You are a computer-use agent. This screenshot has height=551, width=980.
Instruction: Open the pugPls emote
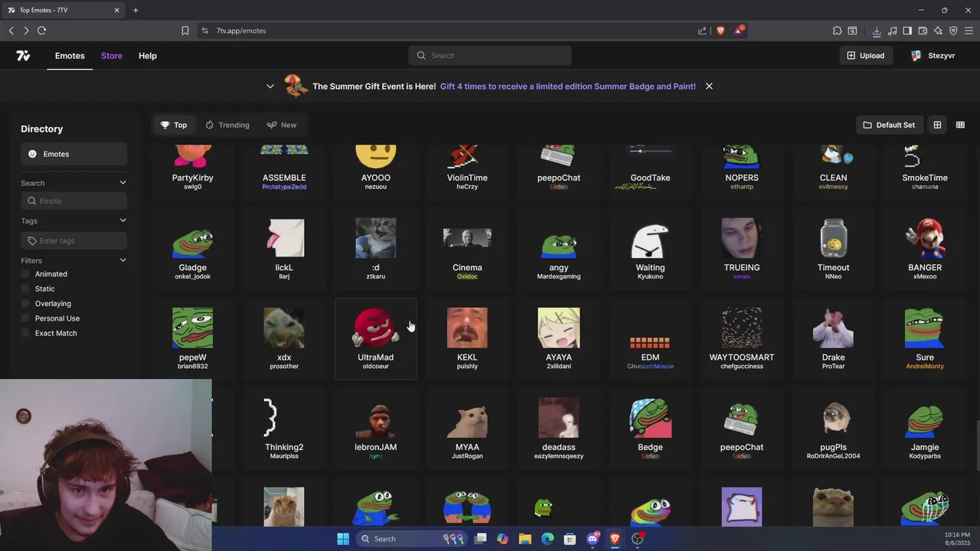[x=834, y=428]
